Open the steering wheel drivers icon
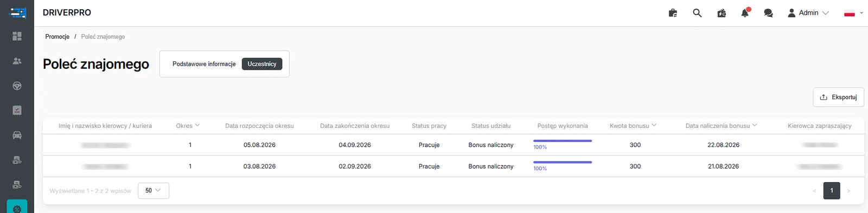Viewport: 868px width, 213px height. click(17, 86)
